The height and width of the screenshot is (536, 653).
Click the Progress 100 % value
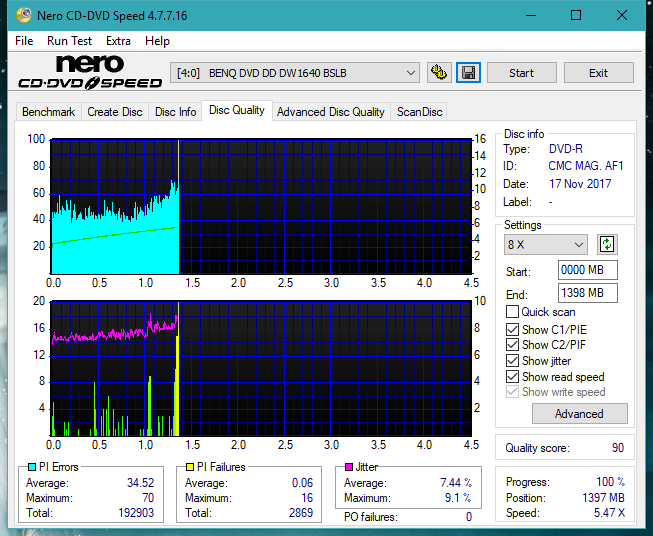click(611, 482)
